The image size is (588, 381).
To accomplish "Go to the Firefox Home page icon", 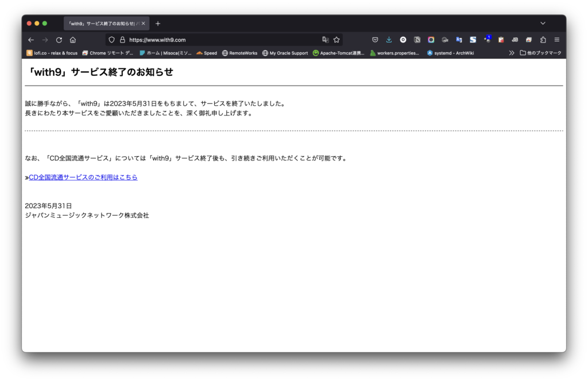I will coord(73,40).
